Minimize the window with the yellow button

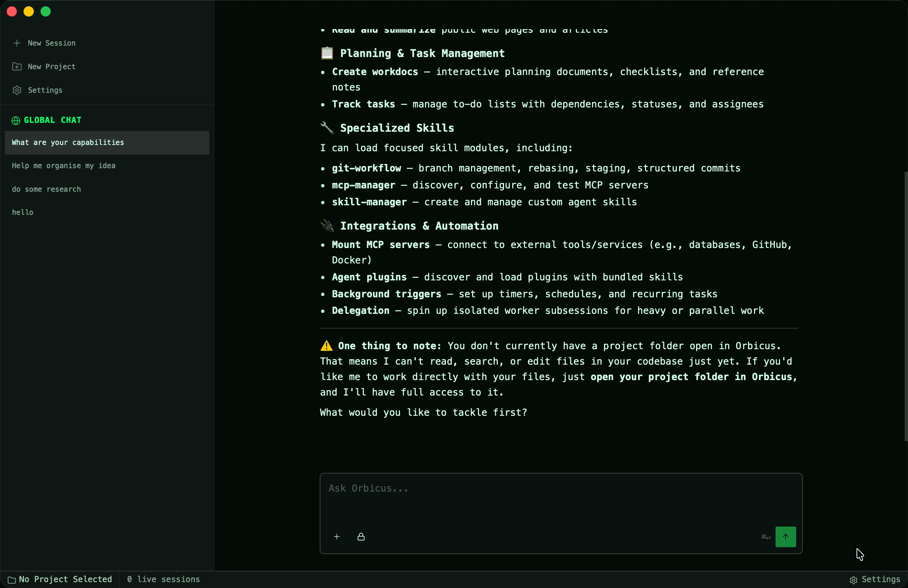pos(29,11)
